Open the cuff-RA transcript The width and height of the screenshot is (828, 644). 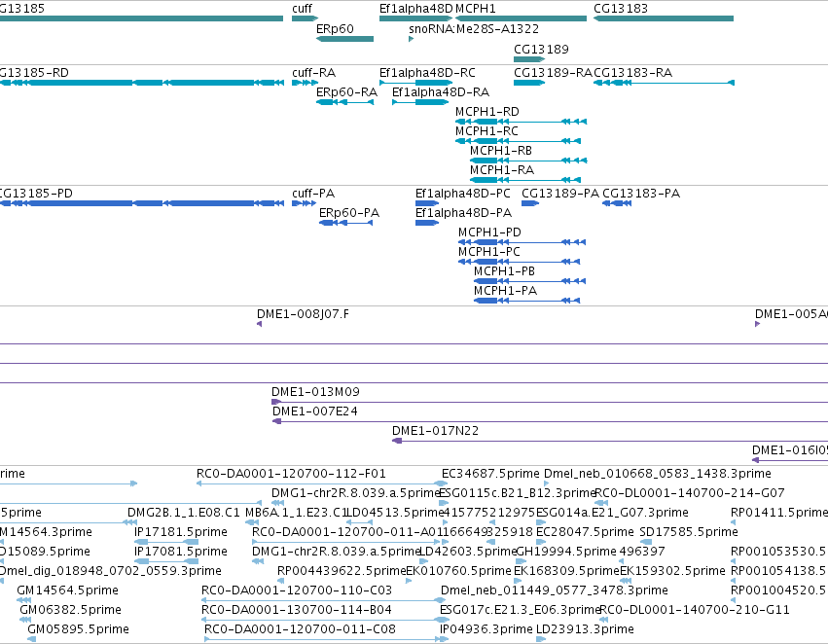tap(305, 83)
